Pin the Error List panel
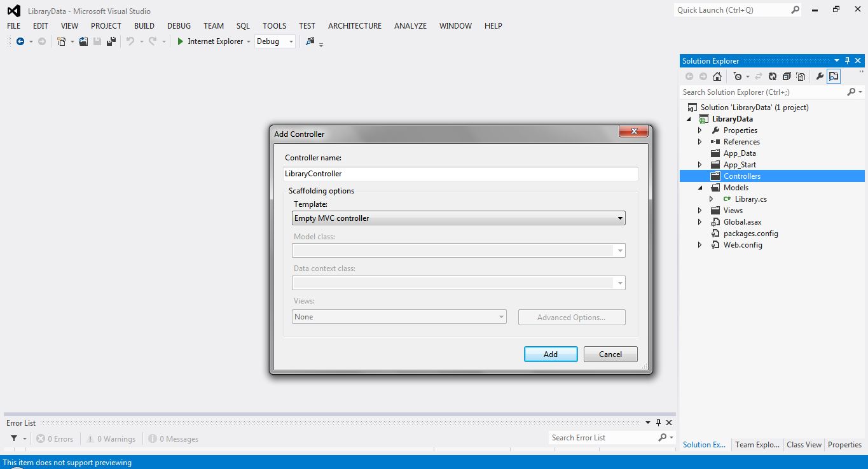 658,423
